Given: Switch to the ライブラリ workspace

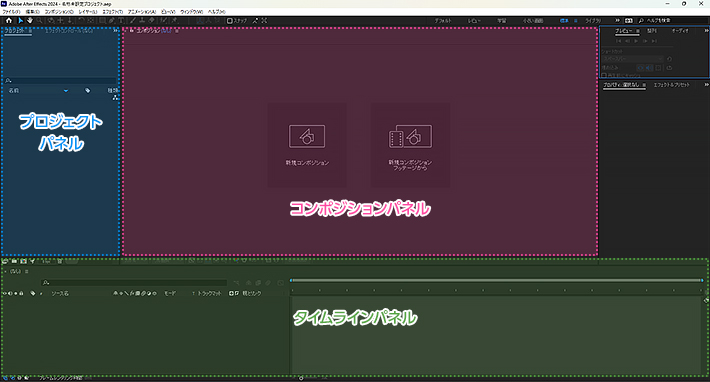Looking at the screenshot, I should 593,21.
